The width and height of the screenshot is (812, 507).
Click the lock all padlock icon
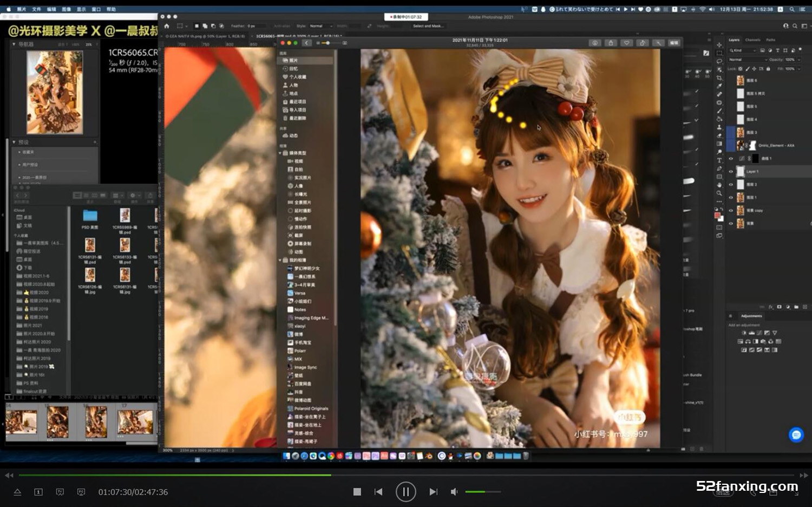768,69
